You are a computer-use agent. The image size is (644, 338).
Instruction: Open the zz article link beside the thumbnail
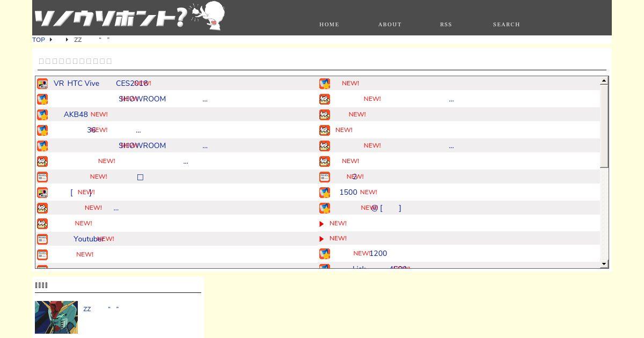tap(101, 308)
